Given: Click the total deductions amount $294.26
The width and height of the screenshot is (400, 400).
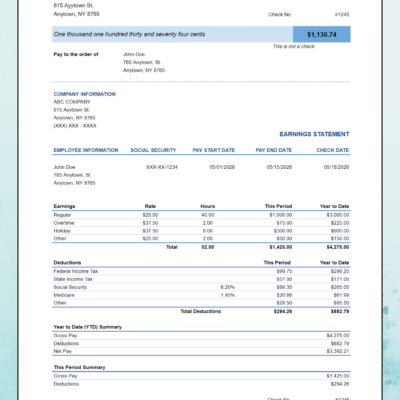Looking at the screenshot, I should (x=283, y=311).
